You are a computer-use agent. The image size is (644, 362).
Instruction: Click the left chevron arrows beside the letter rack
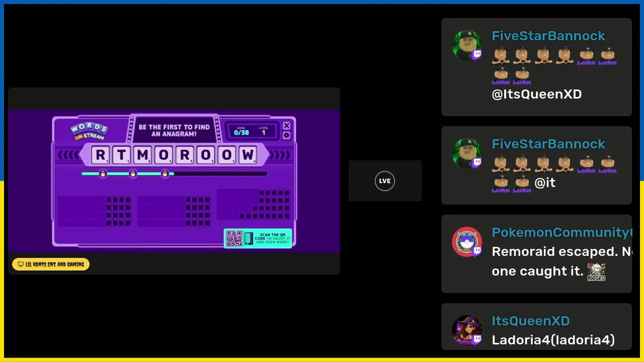pyautogui.click(x=69, y=155)
